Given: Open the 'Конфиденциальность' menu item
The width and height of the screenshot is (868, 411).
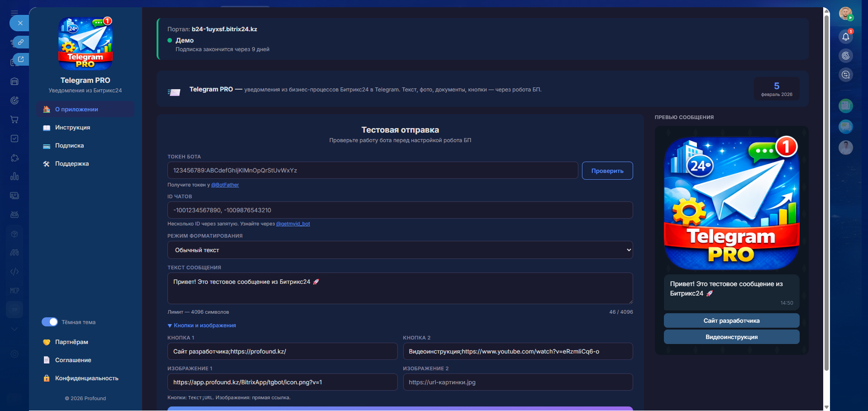Looking at the screenshot, I should pos(86,378).
